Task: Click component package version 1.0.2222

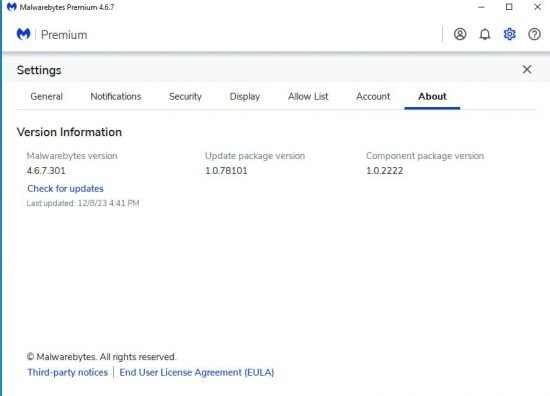Action: click(x=384, y=171)
